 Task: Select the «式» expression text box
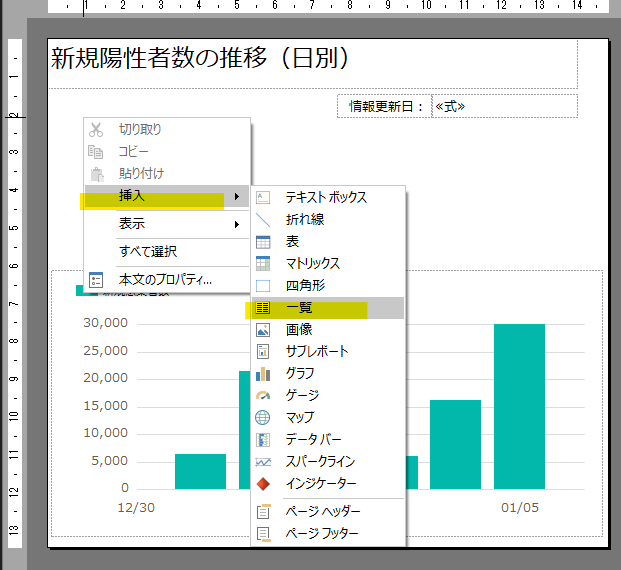pyautogui.click(x=504, y=106)
